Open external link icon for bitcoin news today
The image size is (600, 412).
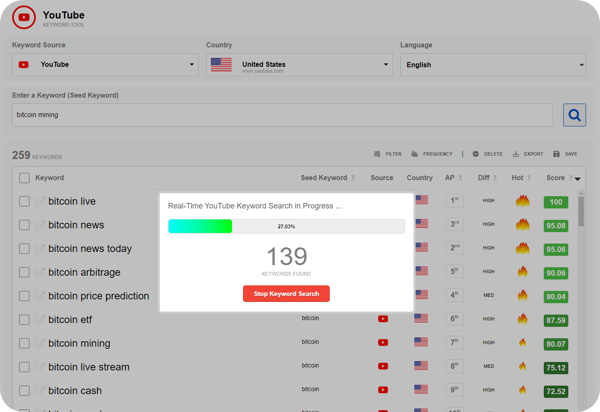[x=40, y=248]
